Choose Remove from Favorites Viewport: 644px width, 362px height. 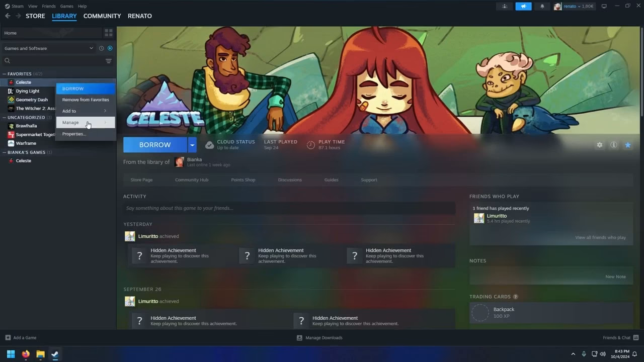tap(86, 100)
